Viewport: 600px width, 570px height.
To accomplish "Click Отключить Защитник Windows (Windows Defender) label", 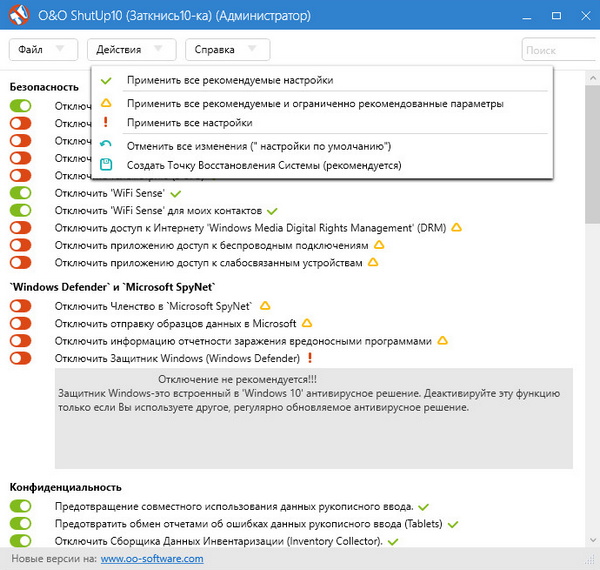I will click(x=177, y=358).
